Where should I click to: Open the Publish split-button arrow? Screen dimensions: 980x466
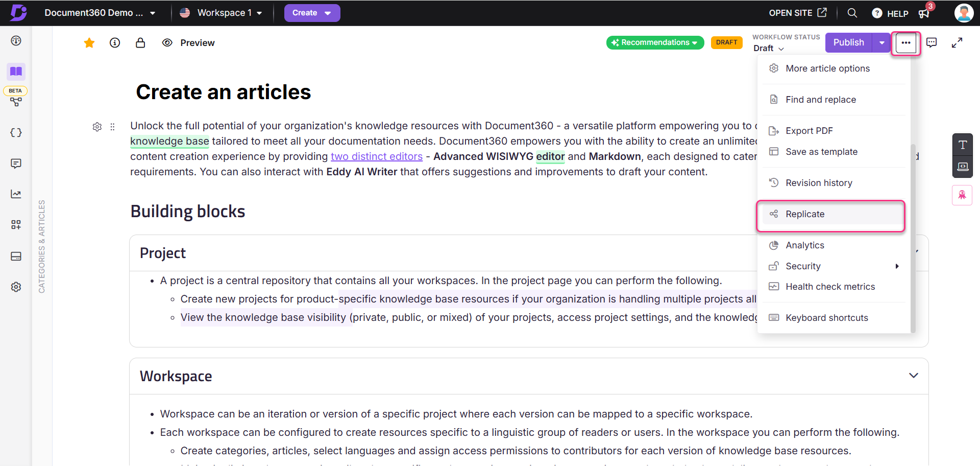[881, 42]
